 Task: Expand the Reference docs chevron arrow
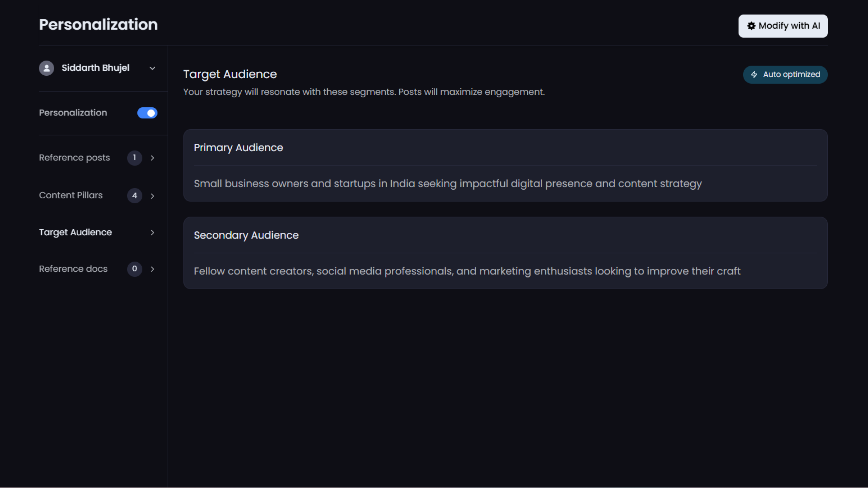[152, 269]
